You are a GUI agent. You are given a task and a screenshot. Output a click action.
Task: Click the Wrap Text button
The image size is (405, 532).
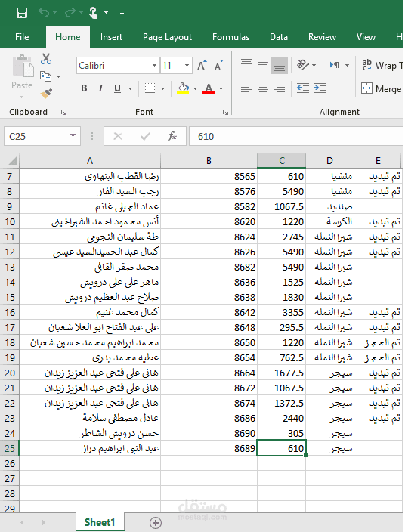(382, 65)
